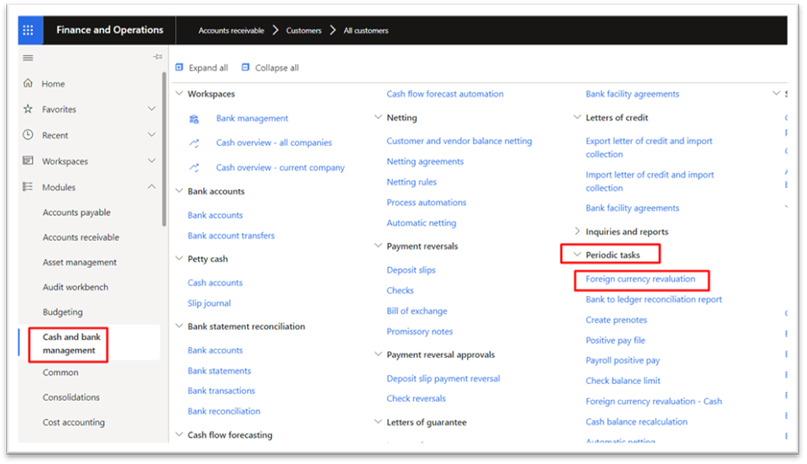This screenshot has width=807, height=464.
Task: Open Positive pay file link
Action: (x=615, y=341)
